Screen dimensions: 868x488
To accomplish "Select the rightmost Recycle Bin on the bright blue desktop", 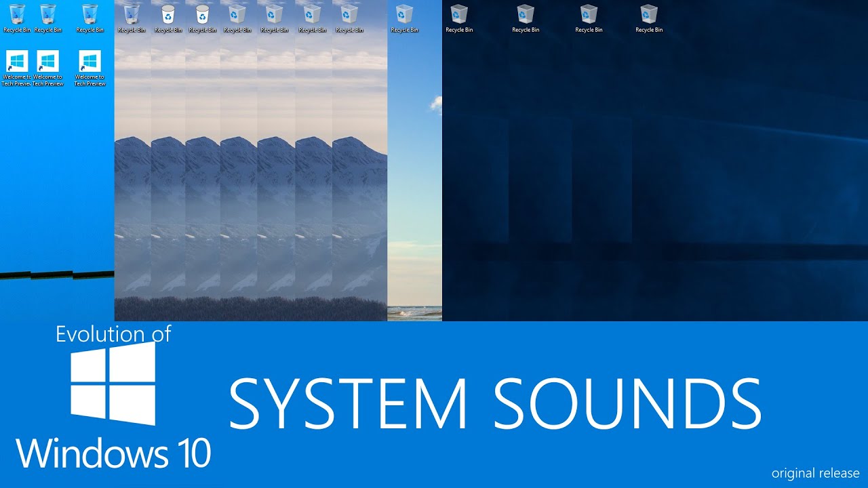I will click(x=90, y=18).
